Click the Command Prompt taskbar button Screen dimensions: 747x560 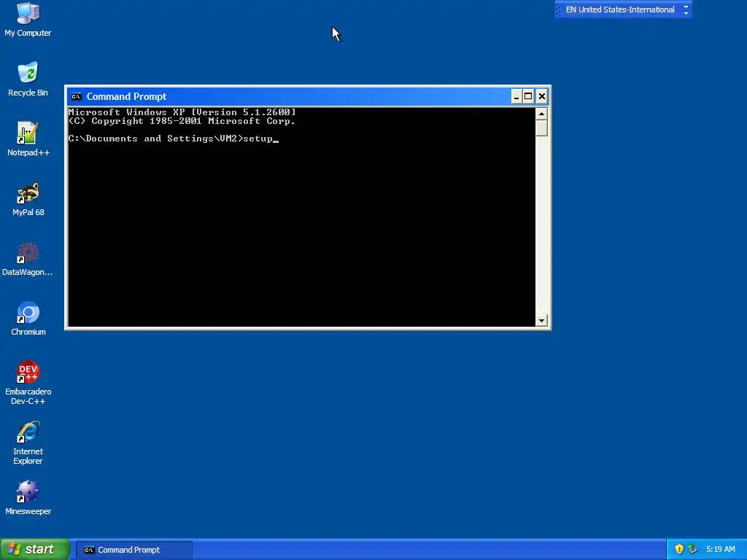coord(134,550)
